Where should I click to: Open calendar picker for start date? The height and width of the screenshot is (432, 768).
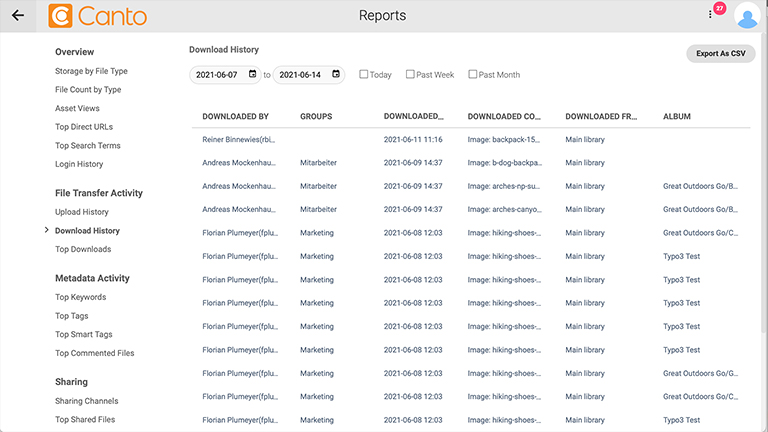(252, 74)
